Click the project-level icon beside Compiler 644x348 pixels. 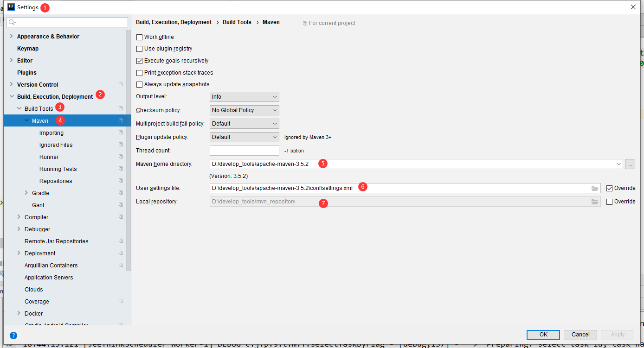point(121,217)
